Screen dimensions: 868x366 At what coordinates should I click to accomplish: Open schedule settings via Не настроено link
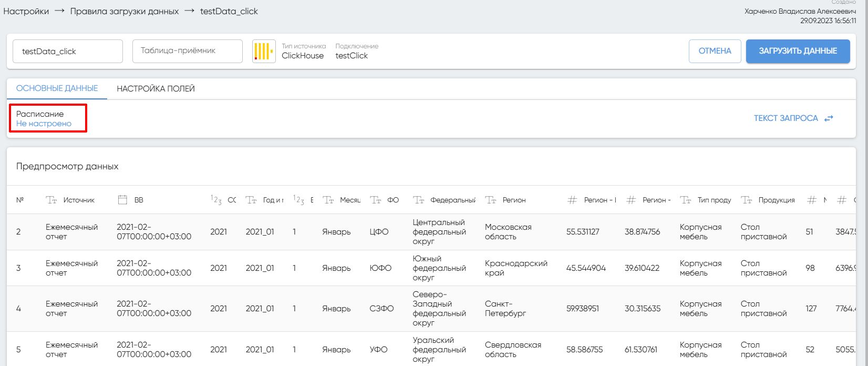tap(44, 124)
